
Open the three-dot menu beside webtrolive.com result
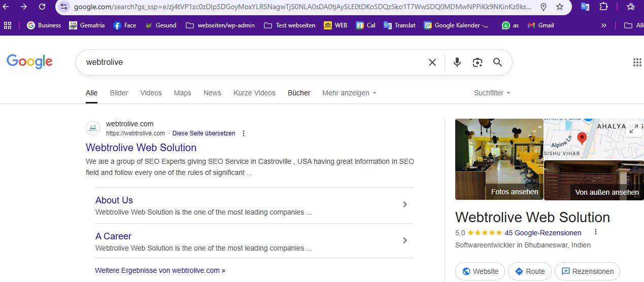coord(244,133)
